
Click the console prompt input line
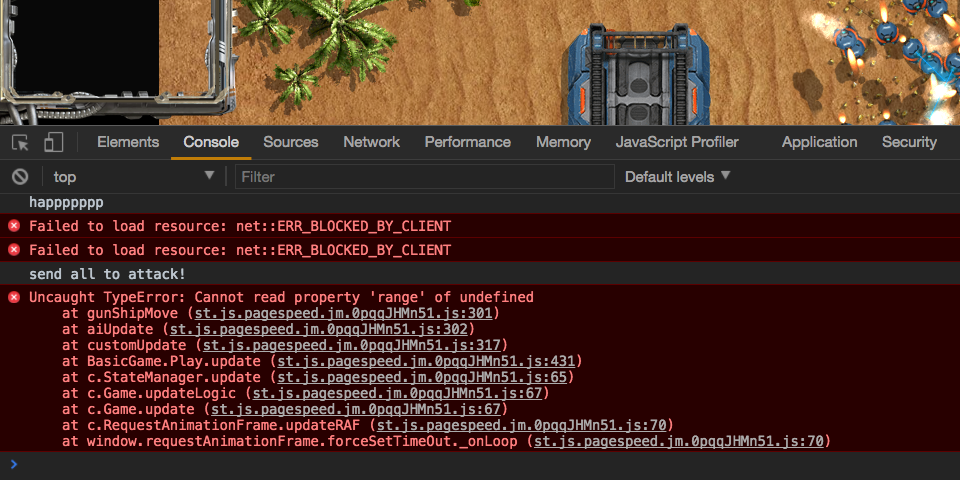pos(480,465)
